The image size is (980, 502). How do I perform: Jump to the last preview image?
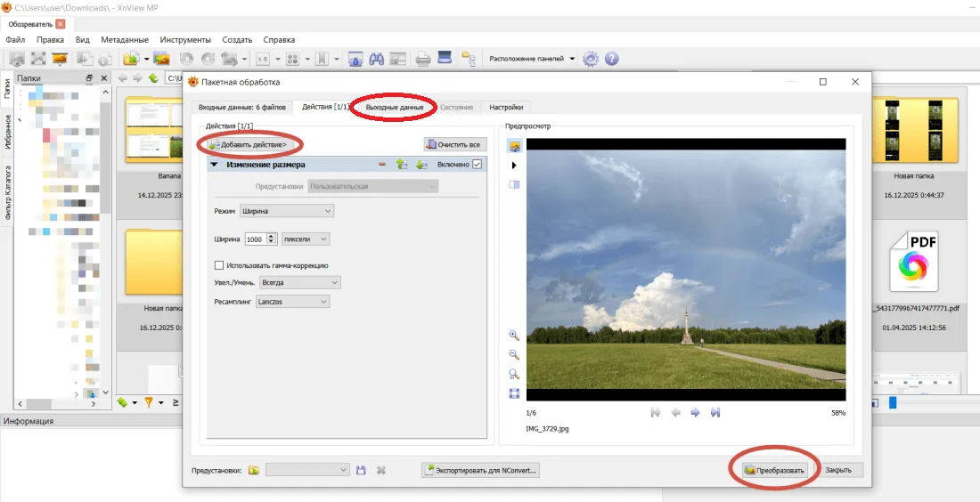[715, 413]
